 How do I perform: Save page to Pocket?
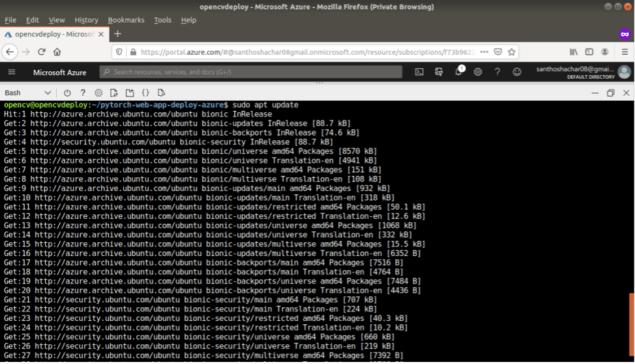[498, 52]
